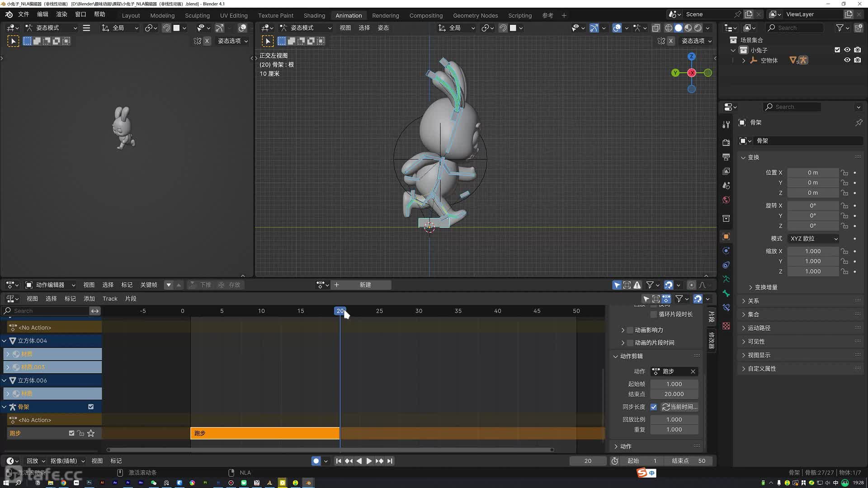Click the 回放比例 value field
The image size is (868, 488).
[x=674, y=420]
